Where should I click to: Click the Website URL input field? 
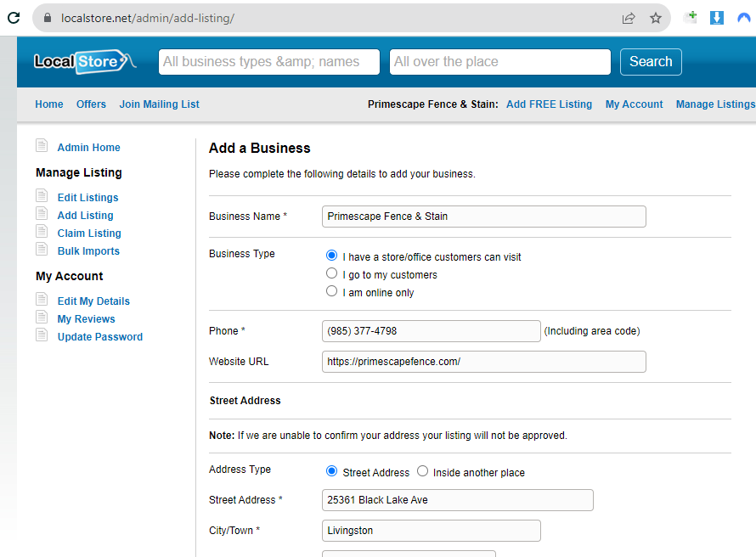(x=483, y=362)
